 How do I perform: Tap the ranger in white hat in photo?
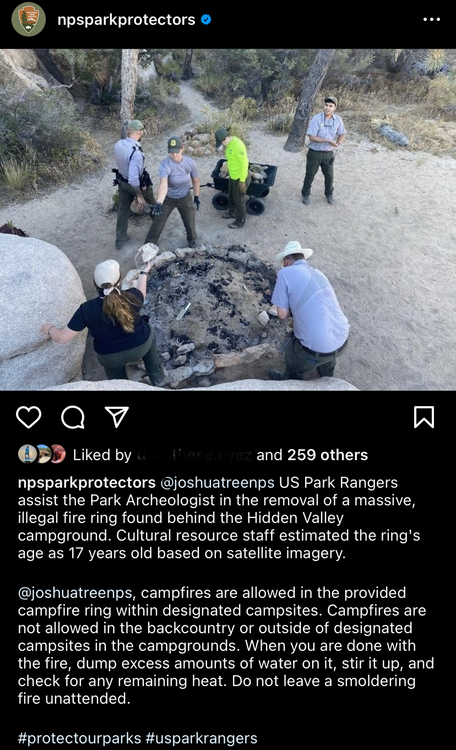[x=309, y=310]
